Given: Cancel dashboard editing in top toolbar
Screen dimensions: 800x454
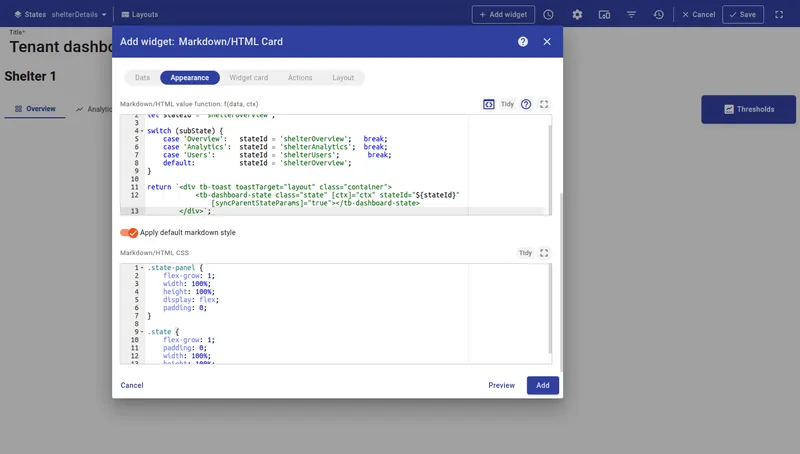Looking at the screenshot, I should coord(699,15).
